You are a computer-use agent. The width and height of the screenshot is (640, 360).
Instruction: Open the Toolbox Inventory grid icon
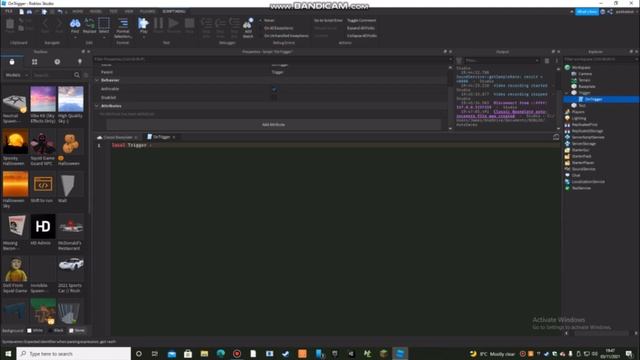[34, 62]
